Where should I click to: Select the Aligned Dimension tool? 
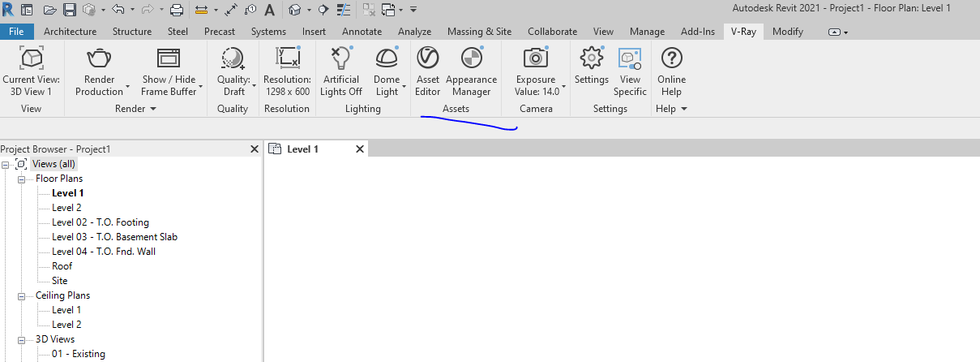tap(231, 10)
